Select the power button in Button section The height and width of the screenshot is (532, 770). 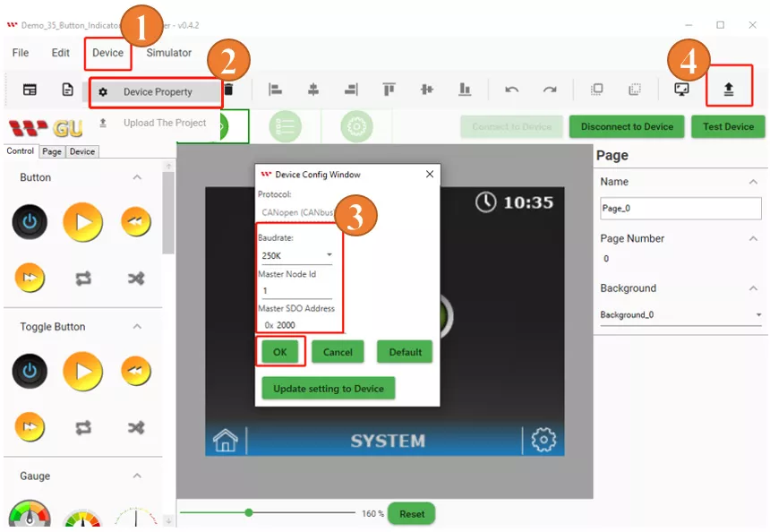coord(30,221)
